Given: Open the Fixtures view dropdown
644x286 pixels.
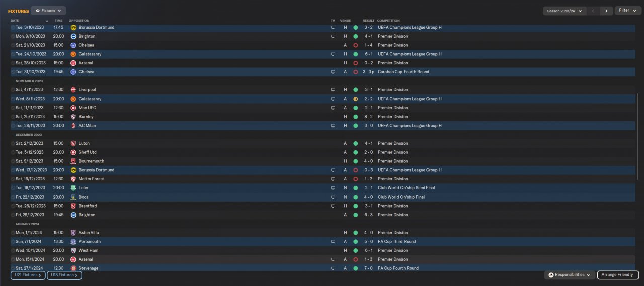Looking at the screenshot, I should 48,11.
